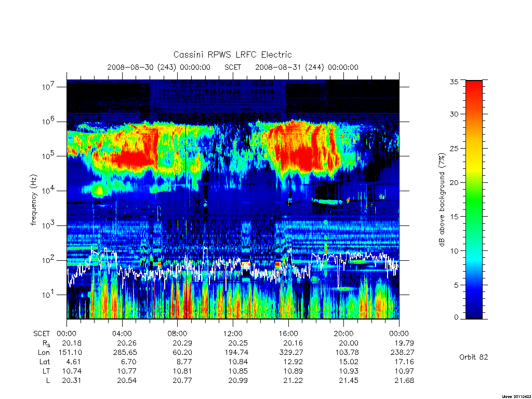Click the '12:00' SCET time tick label
The height and width of the screenshot is (399, 532).
[233, 334]
